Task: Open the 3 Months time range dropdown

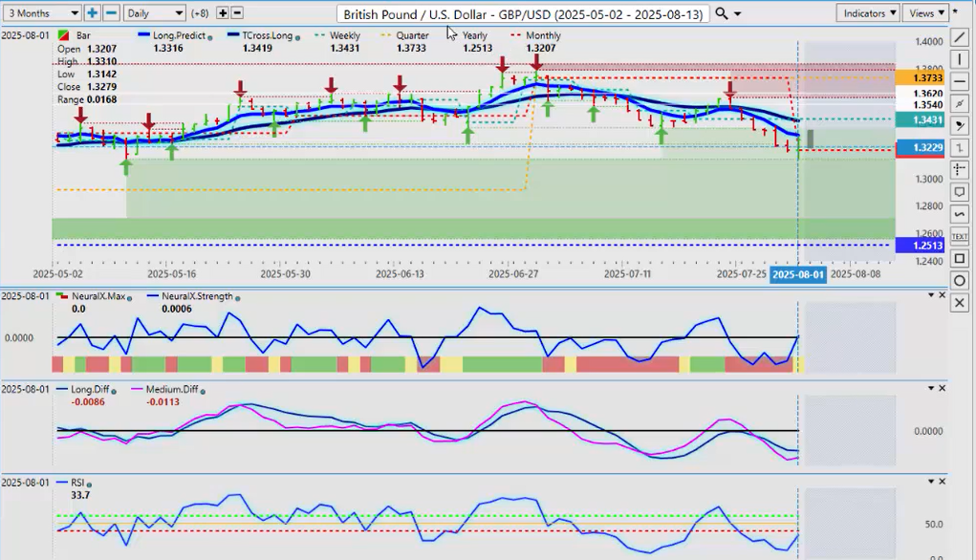Action: pyautogui.click(x=42, y=13)
